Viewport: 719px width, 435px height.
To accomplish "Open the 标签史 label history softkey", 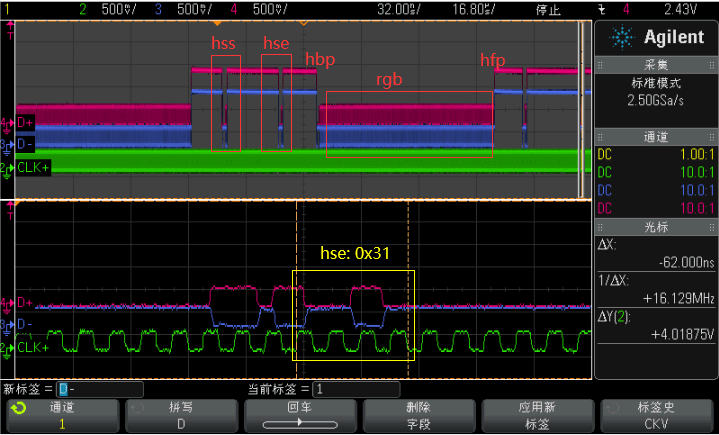I will click(x=656, y=415).
